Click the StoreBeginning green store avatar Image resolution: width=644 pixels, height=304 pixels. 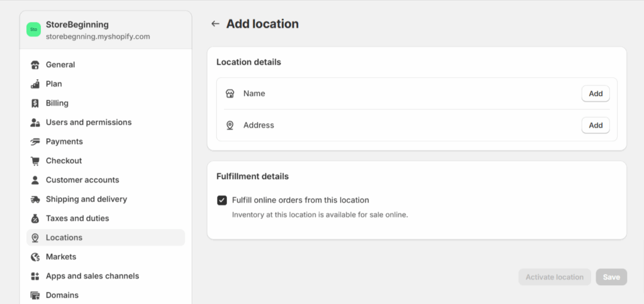tap(33, 30)
